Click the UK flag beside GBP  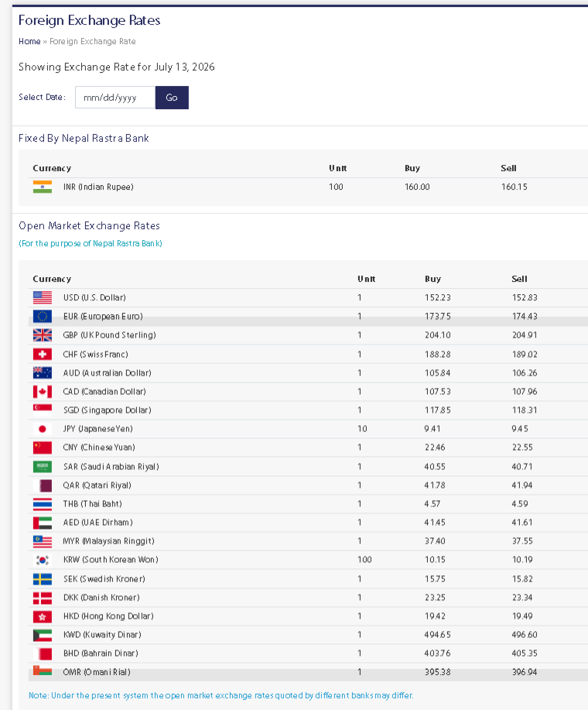tap(42, 335)
